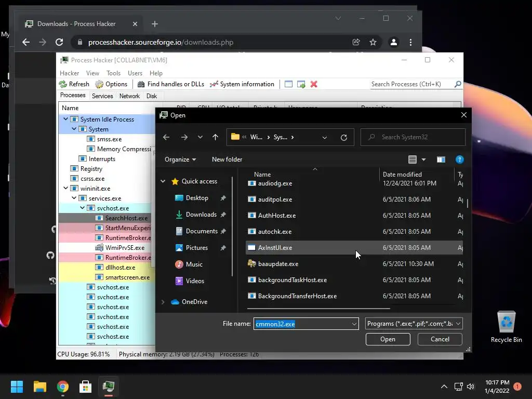The image size is (532, 399).
Task: Bookmark this page with star icon
Action: tap(373, 42)
